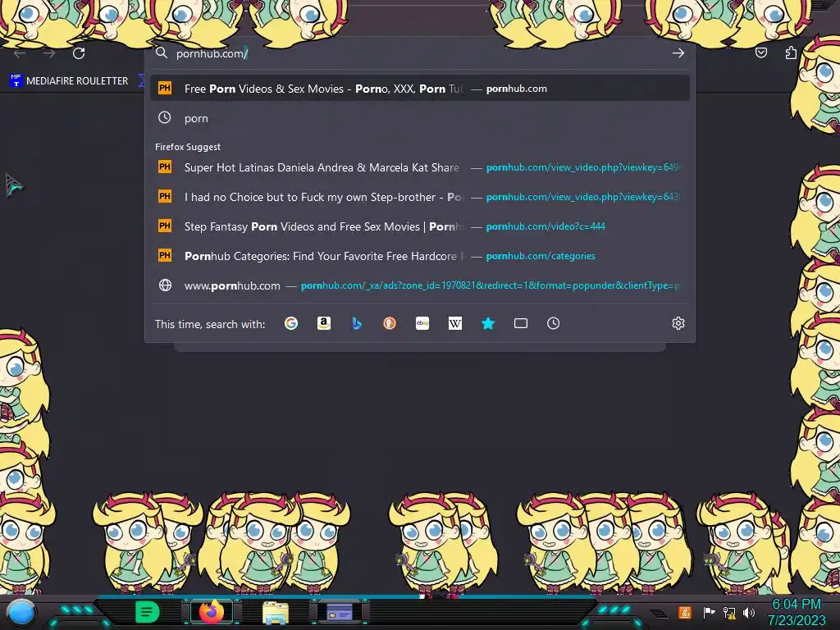This screenshot has height=630, width=840.
Task: Open File Explorer from the taskbar
Action: click(276, 612)
